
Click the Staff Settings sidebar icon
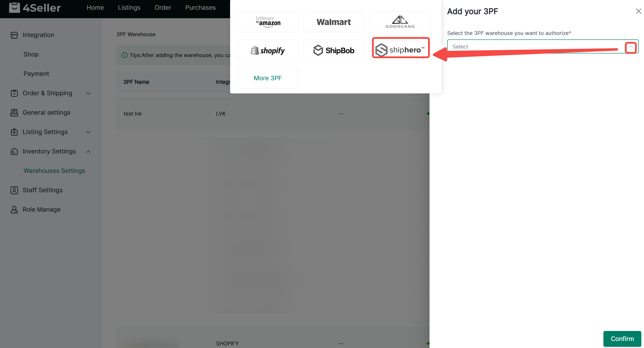point(14,190)
